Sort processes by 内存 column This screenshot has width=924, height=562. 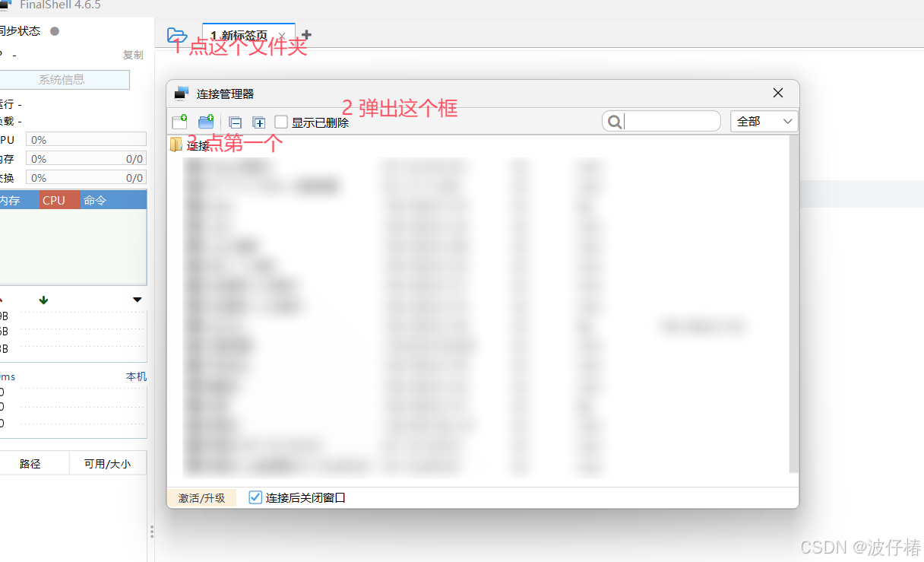(x=18, y=201)
